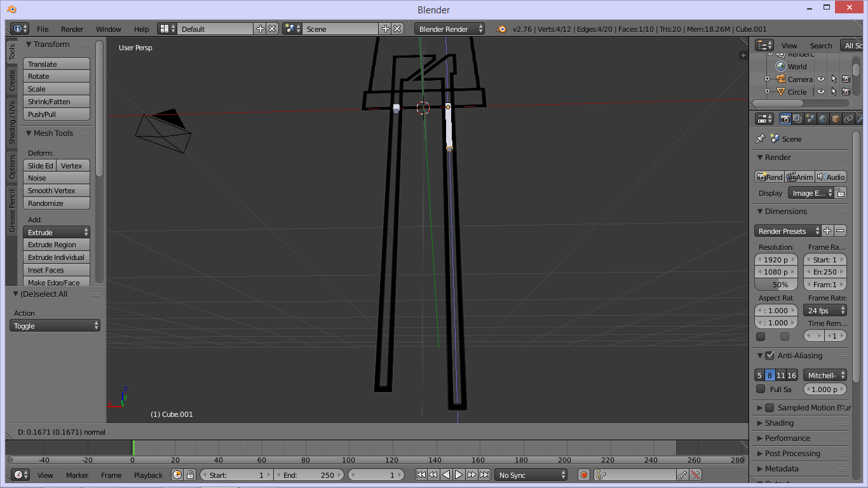Open the Blender Render engine dropdown
Image resolution: width=868 pixels, height=488 pixels.
pyautogui.click(x=450, y=29)
